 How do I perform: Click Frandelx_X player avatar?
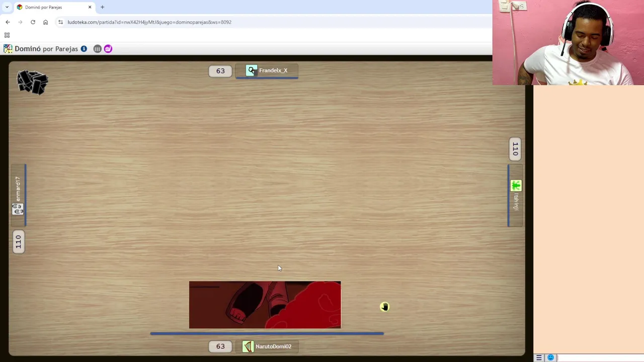252,70
